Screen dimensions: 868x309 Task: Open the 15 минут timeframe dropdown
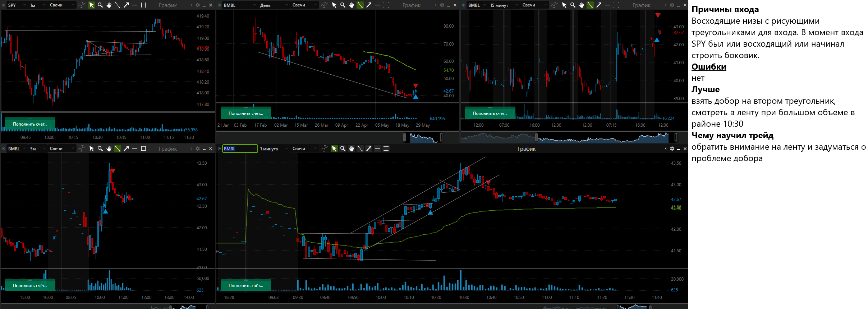coord(504,5)
